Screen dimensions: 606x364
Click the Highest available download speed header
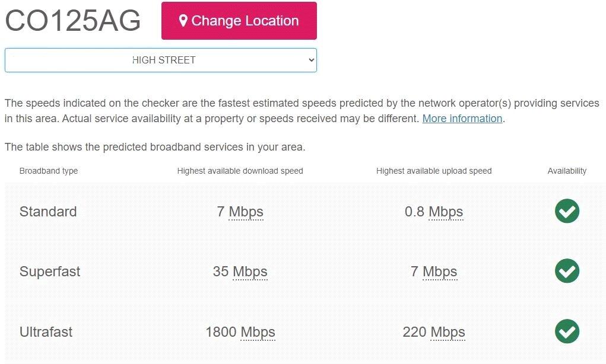[240, 171]
